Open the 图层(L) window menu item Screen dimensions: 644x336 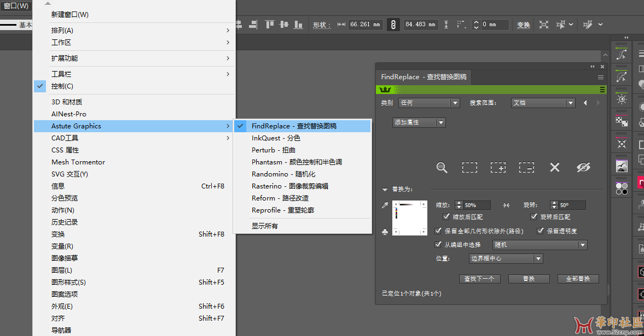pyautogui.click(x=134, y=270)
